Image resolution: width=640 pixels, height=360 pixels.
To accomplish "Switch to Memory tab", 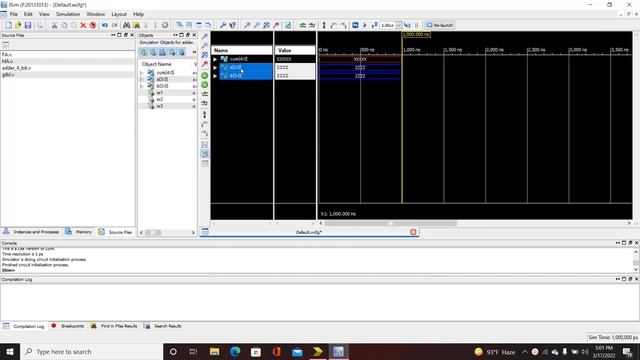I will (x=79, y=232).
